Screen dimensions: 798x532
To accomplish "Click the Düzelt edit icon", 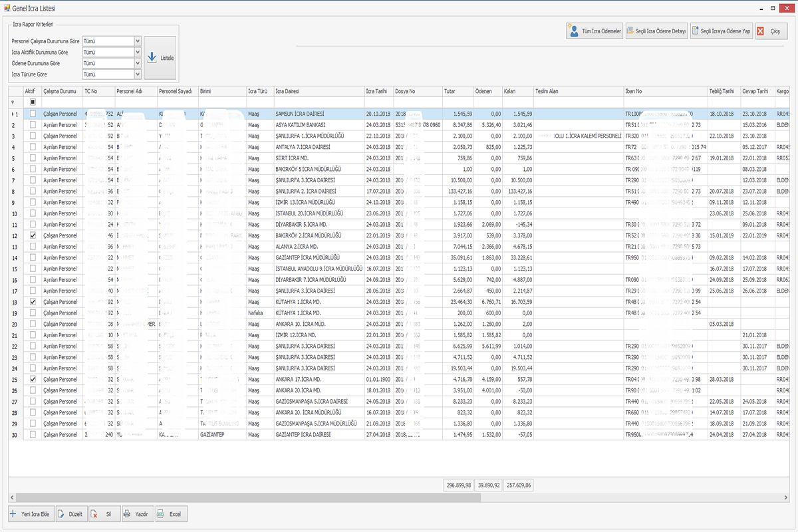I will pos(62,514).
